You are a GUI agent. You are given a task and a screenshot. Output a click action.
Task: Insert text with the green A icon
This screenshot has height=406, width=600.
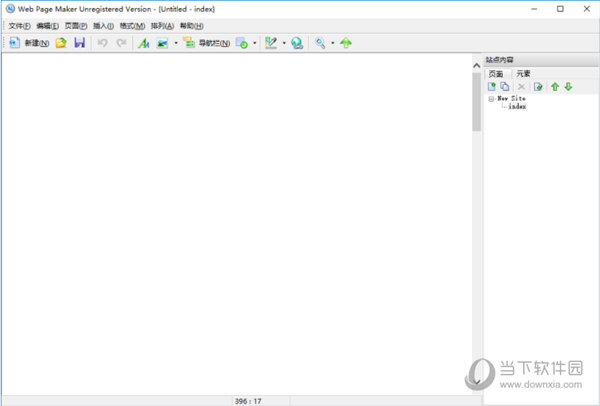point(143,43)
